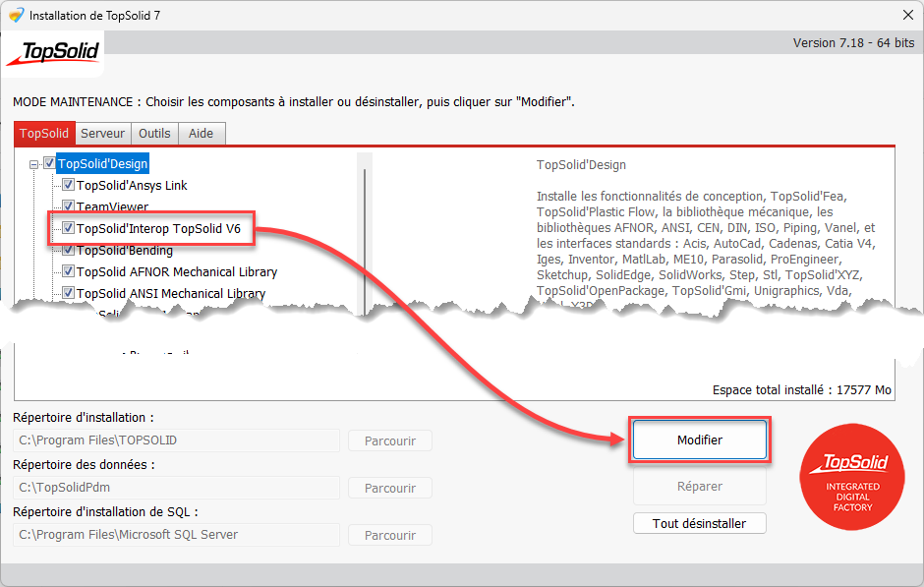Screen dimensions: 924x587
Task: Toggle the TopSolid'Design checkbox
Action: coord(49,163)
